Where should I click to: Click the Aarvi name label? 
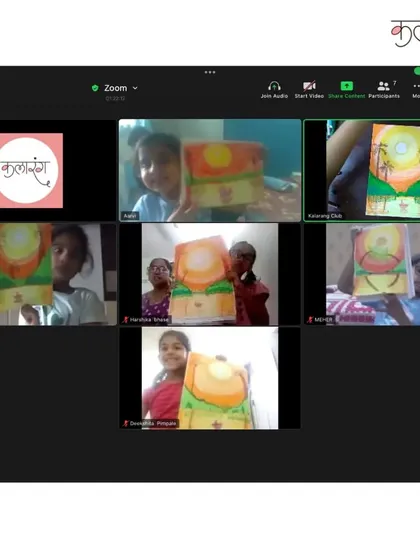click(130, 216)
